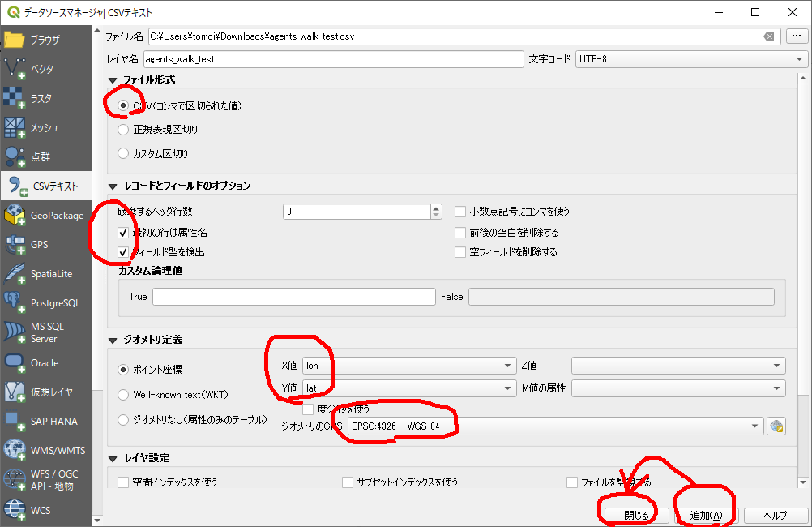812x527 pixels.
Task: Select the ベクタ (Vector) source icon
Action: (x=15, y=69)
